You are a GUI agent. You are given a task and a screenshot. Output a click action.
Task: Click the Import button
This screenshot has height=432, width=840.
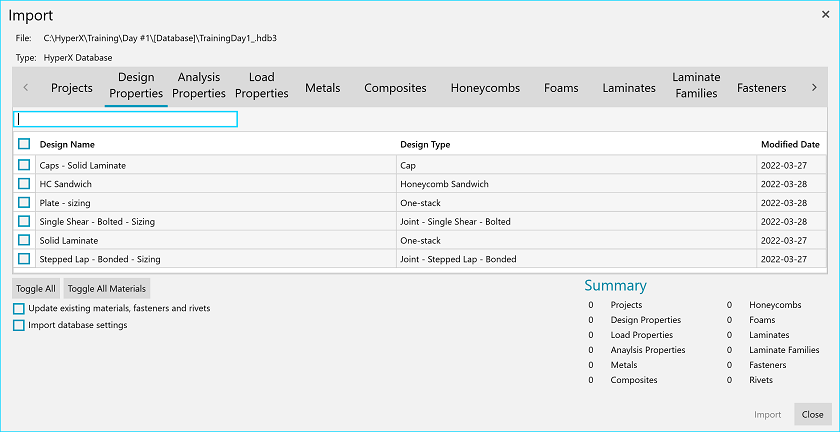pos(767,414)
